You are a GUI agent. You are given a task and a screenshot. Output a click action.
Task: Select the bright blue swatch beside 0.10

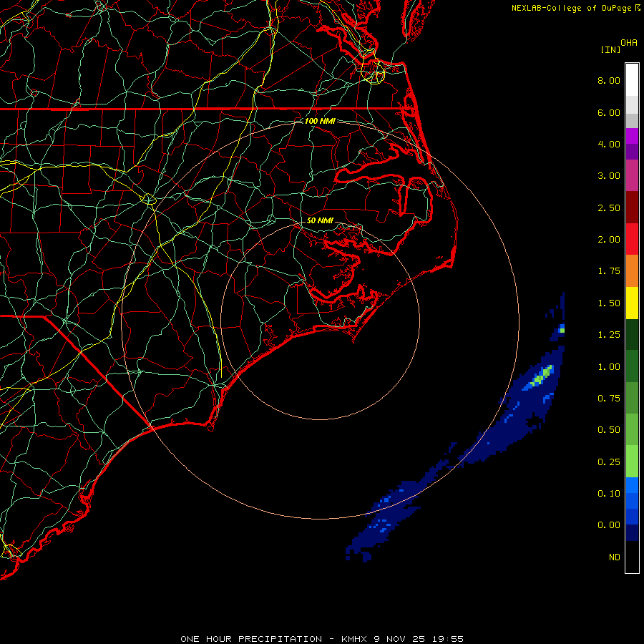point(632,485)
